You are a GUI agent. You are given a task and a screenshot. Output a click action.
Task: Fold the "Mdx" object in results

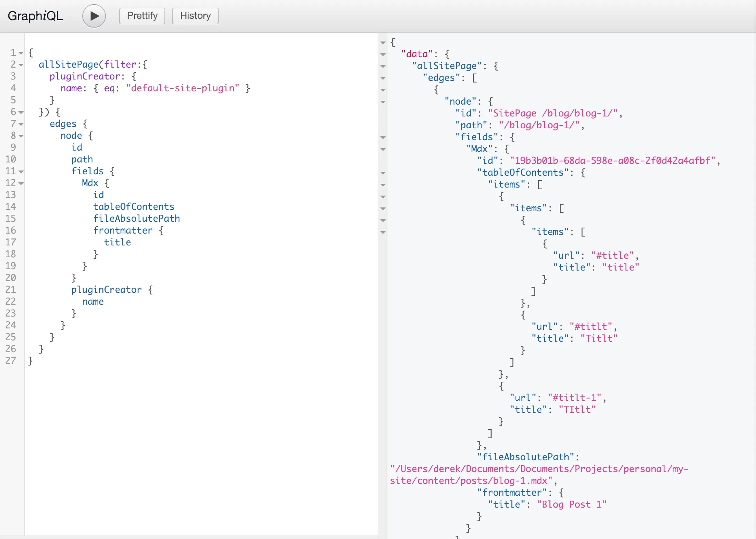[x=383, y=149]
